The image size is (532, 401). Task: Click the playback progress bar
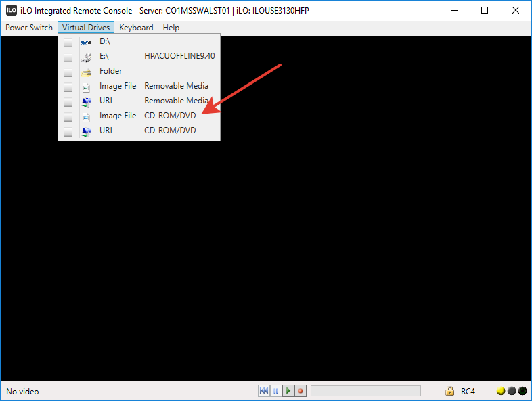365,391
